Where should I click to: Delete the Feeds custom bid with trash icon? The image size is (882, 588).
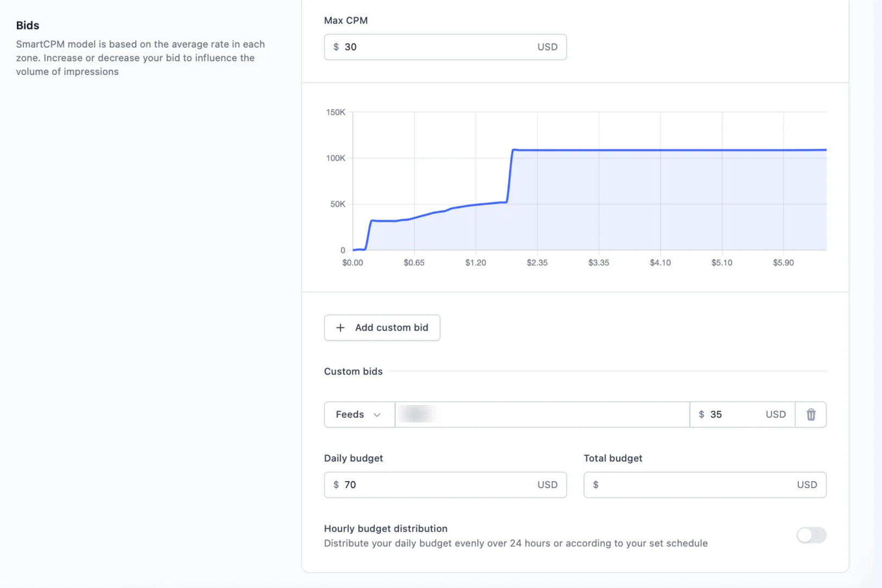[x=811, y=414]
